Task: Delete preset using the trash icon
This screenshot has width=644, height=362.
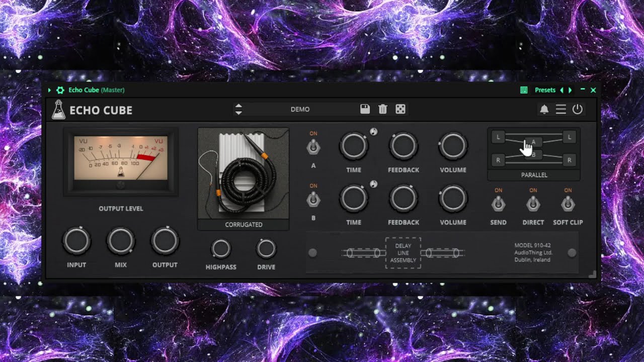Action: (383, 109)
